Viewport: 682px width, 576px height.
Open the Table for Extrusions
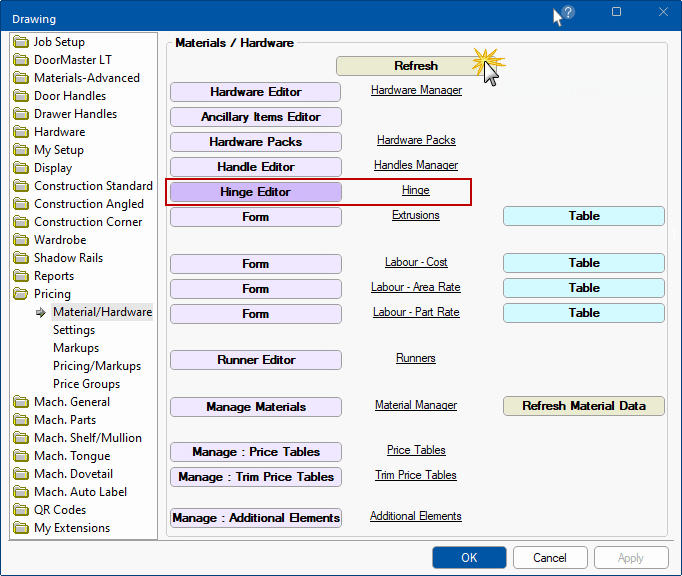pyautogui.click(x=584, y=216)
